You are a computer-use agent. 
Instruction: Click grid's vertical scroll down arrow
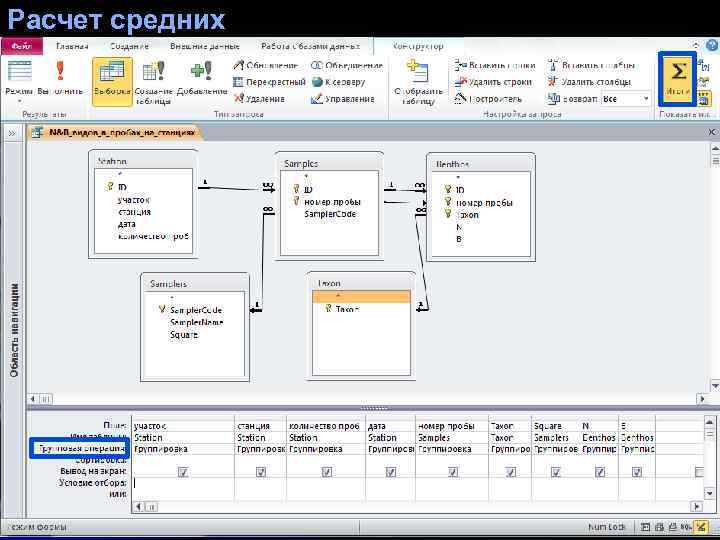[709, 493]
